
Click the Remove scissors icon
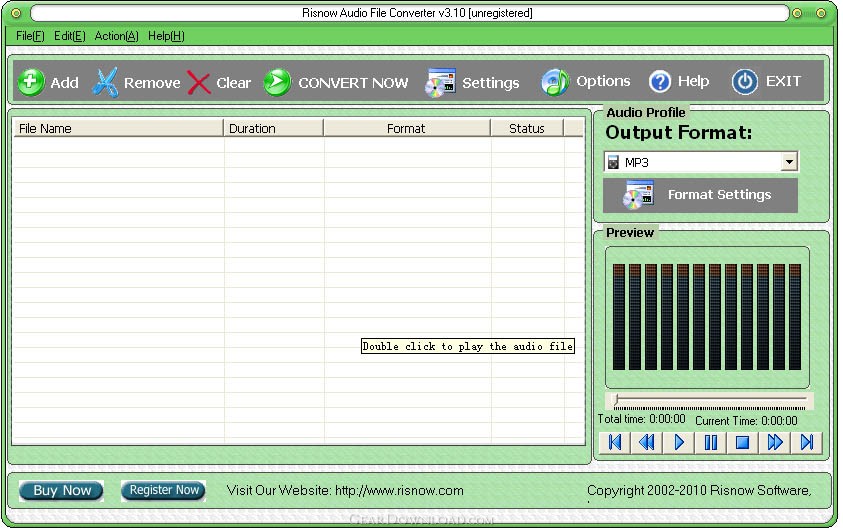point(105,82)
